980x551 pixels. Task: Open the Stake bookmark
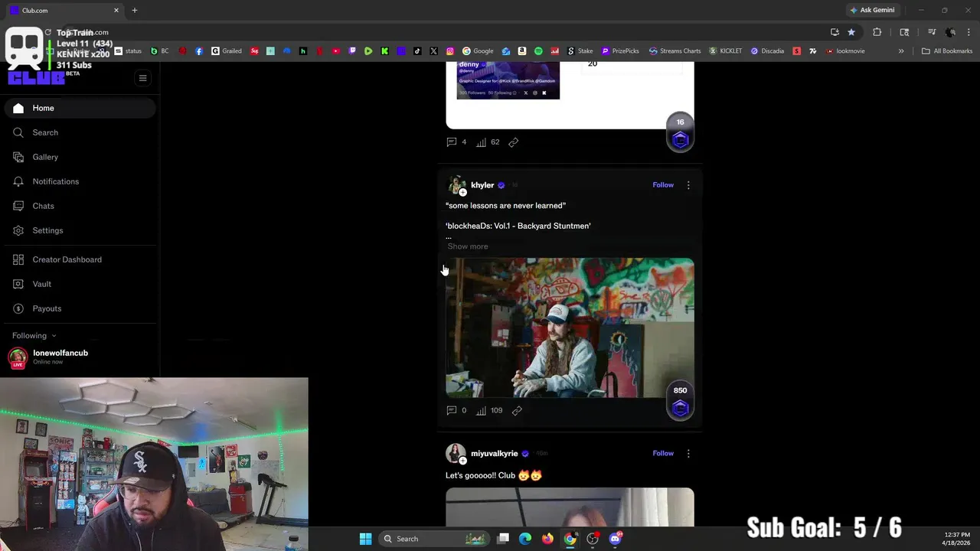click(580, 51)
